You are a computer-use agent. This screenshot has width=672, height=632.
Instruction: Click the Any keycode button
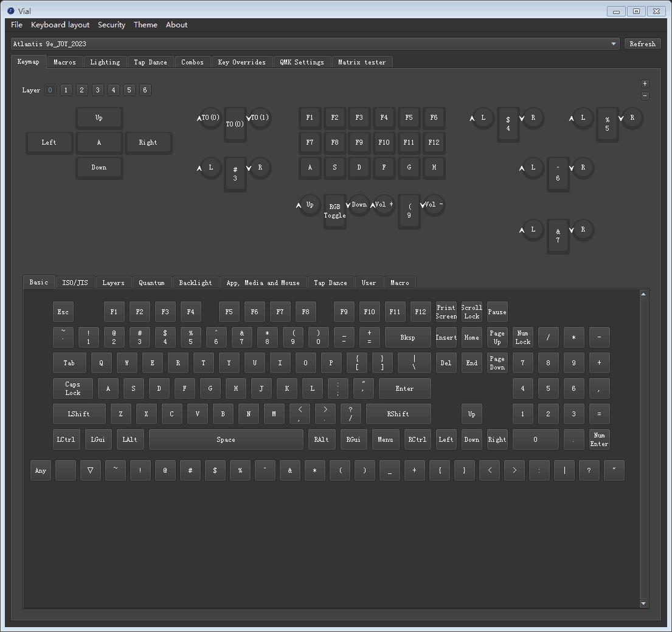(x=41, y=470)
